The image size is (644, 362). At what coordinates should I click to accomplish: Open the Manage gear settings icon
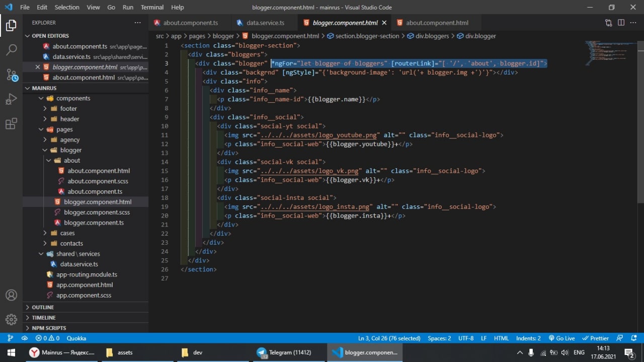tap(11, 319)
